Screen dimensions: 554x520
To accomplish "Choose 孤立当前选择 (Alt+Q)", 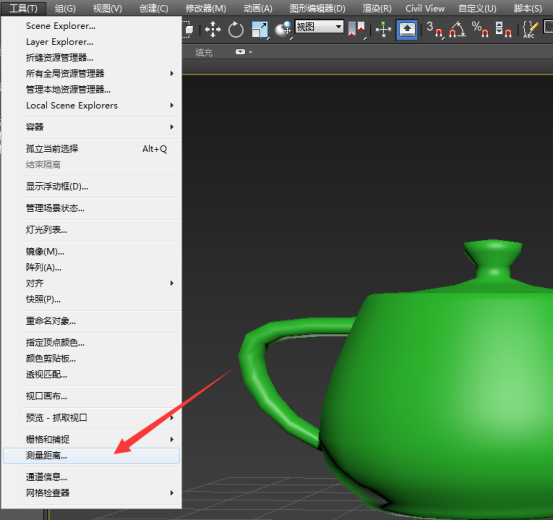I will [x=92, y=149].
